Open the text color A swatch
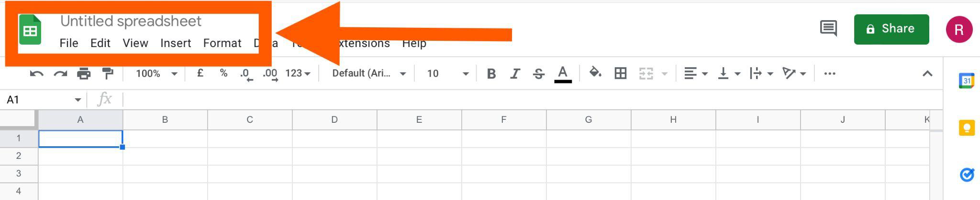The height and width of the screenshot is (200, 980). click(x=563, y=74)
